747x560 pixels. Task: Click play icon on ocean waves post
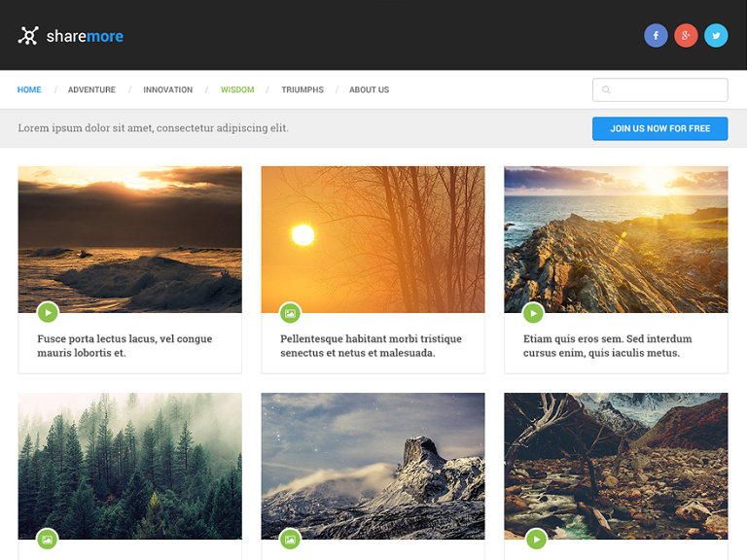pyautogui.click(x=48, y=312)
